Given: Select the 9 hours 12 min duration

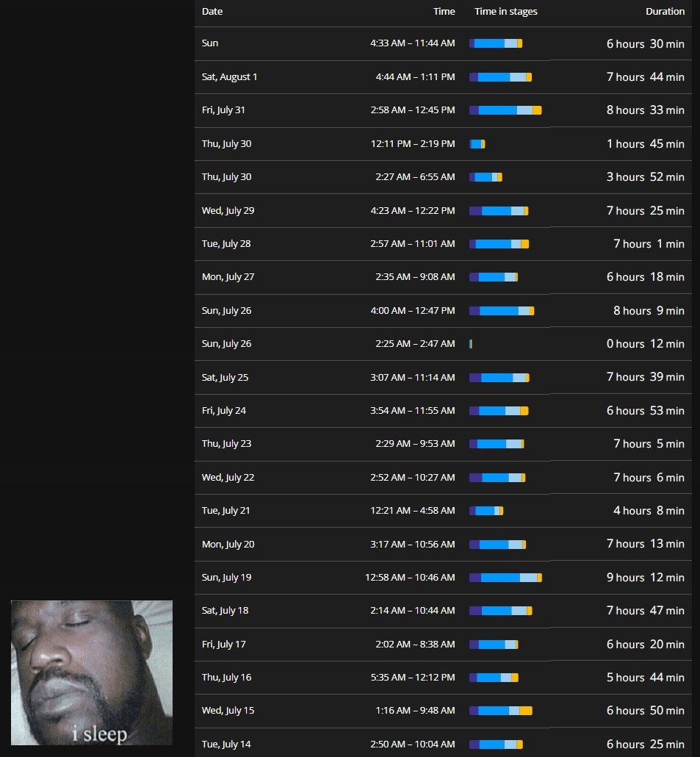Looking at the screenshot, I should click(645, 578).
